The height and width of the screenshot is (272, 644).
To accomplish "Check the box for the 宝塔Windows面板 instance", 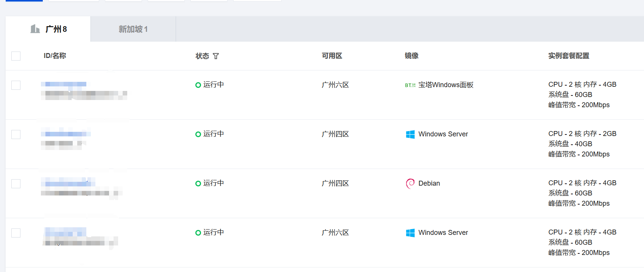I will [x=16, y=85].
